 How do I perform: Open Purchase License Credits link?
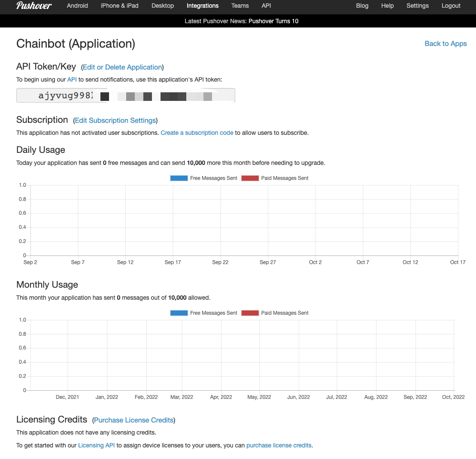[133, 420]
